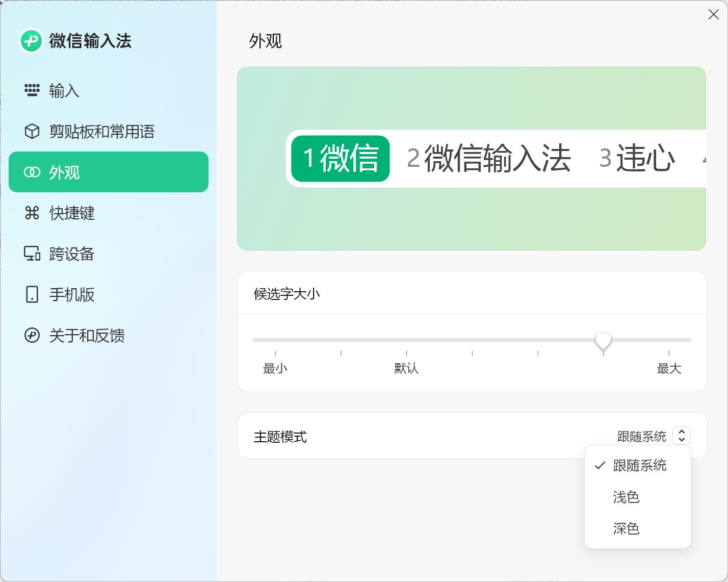Click the highlighted candidate 1 微信 in preview
This screenshot has width=728, height=582.
coord(341,158)
